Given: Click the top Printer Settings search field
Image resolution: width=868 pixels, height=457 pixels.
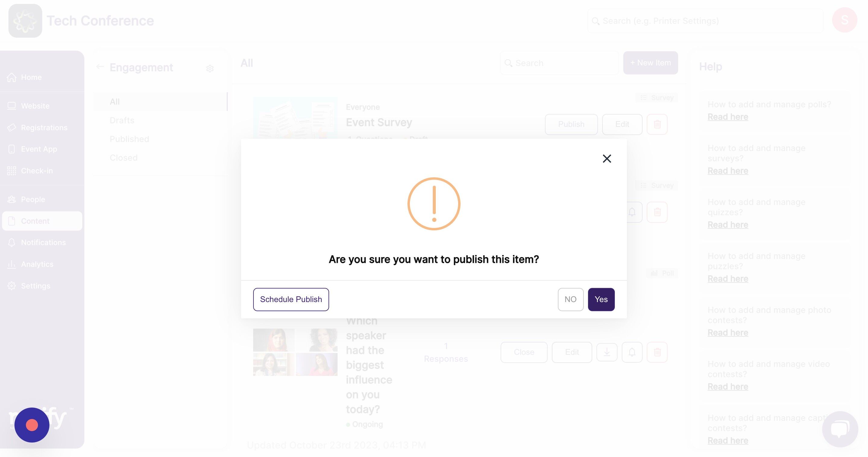Looking at the screenshot, I should pyautogui.click(x=705, y=21).
